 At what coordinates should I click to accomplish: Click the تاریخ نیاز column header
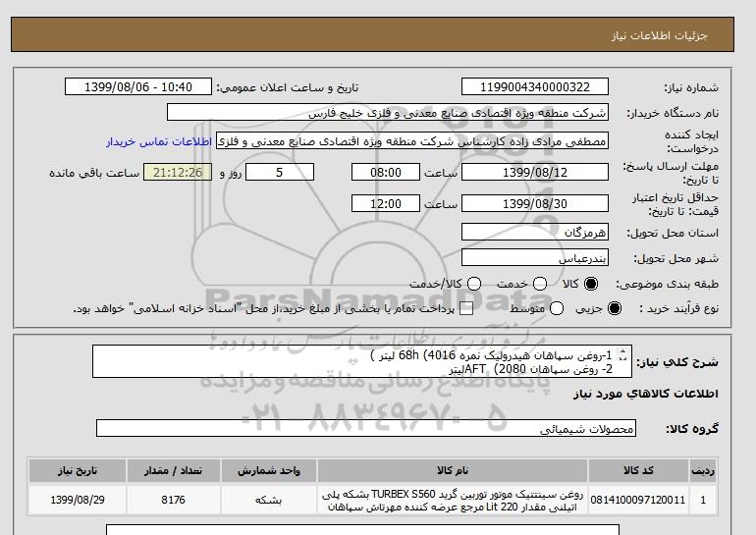pyautogui.click(x=78, y=470)
